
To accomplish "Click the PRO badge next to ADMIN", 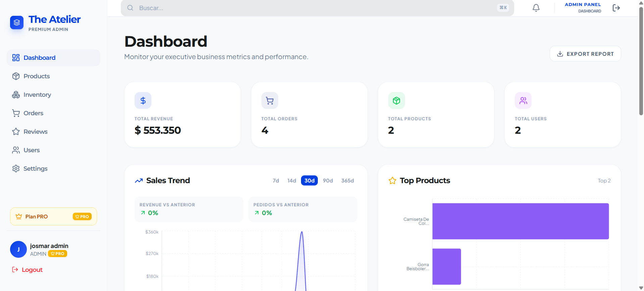I will pos(57,254).
